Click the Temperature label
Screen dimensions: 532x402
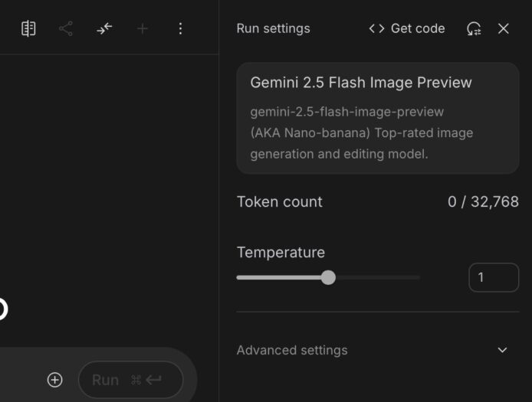pyautogui.click(x=281, y=252)
